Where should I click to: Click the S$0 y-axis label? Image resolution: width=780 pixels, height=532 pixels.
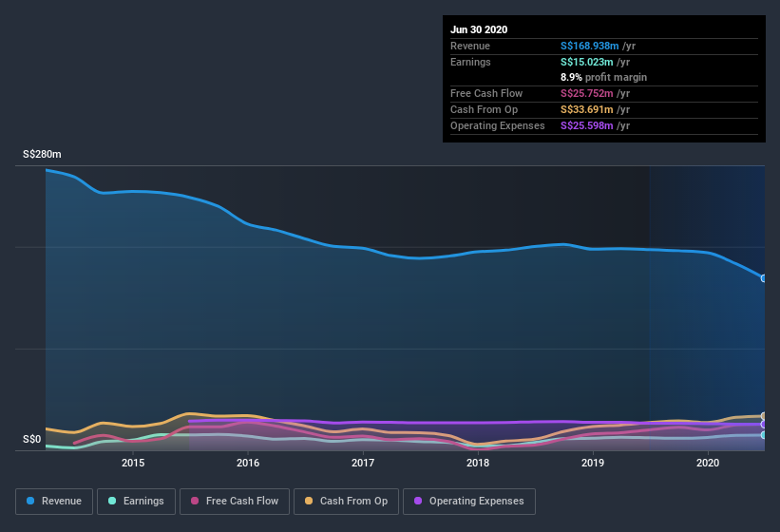[x=32, y=439]
